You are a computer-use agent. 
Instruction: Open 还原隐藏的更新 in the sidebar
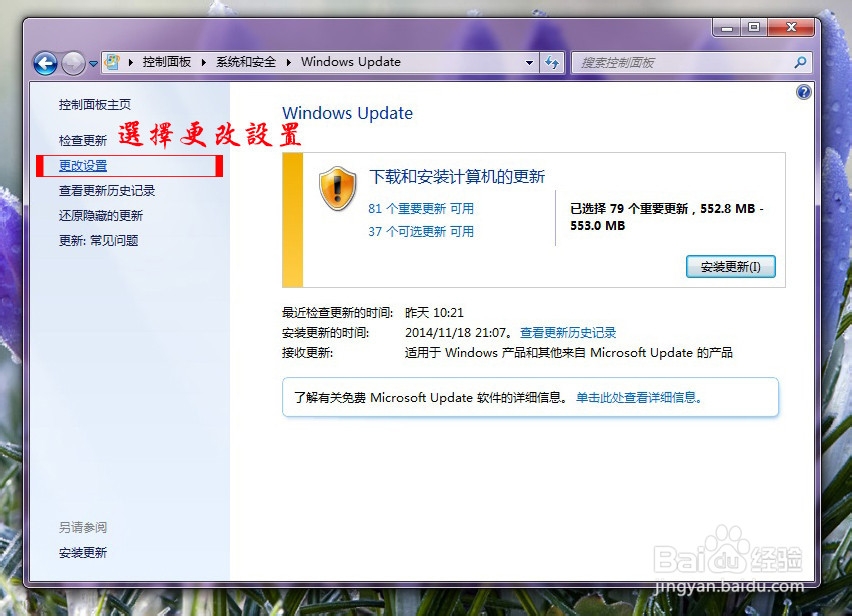click(101, 216)
